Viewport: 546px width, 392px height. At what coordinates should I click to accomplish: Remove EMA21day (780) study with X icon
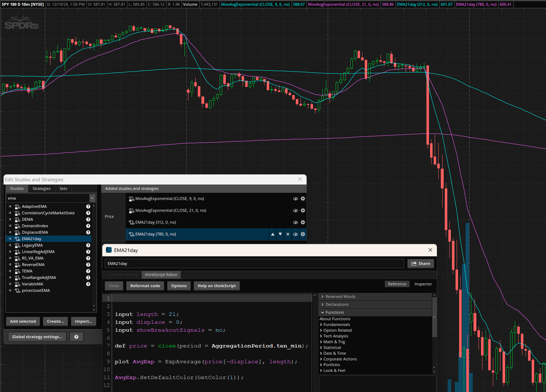point(288,234)
